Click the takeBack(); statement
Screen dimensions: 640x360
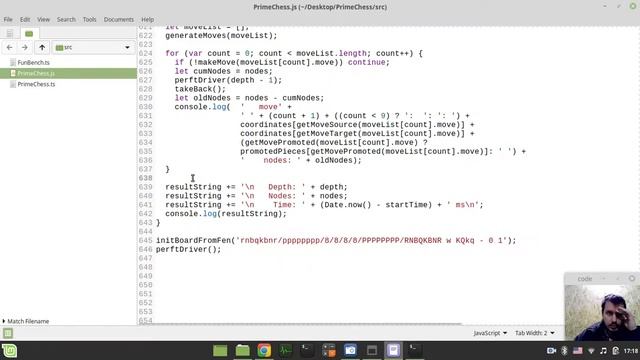(200, 89)
